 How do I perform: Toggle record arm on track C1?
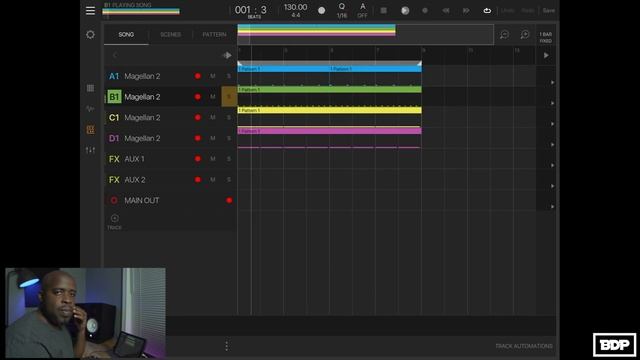198,118
